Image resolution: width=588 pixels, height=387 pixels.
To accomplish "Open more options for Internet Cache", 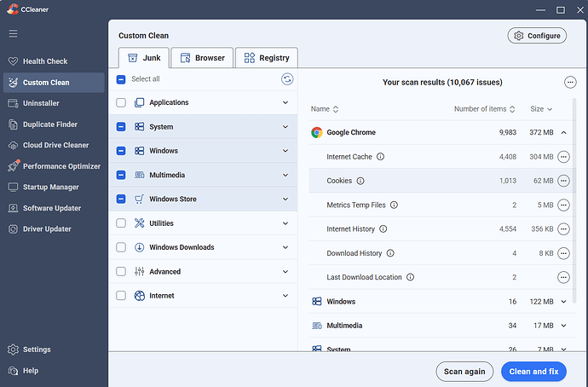I will coord(563,157).
